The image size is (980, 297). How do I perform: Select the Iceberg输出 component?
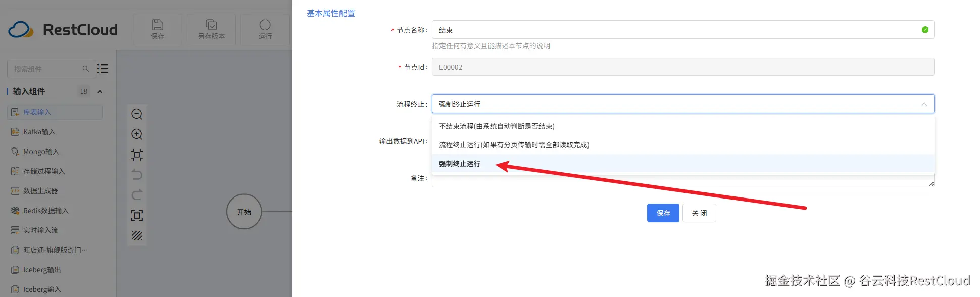coord(55,270)
